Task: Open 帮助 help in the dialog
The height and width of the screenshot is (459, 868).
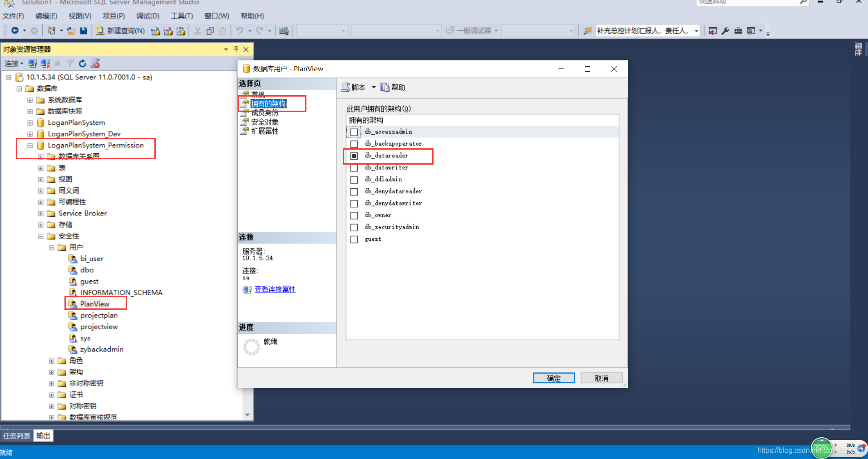Action: (x=393, y=87)
